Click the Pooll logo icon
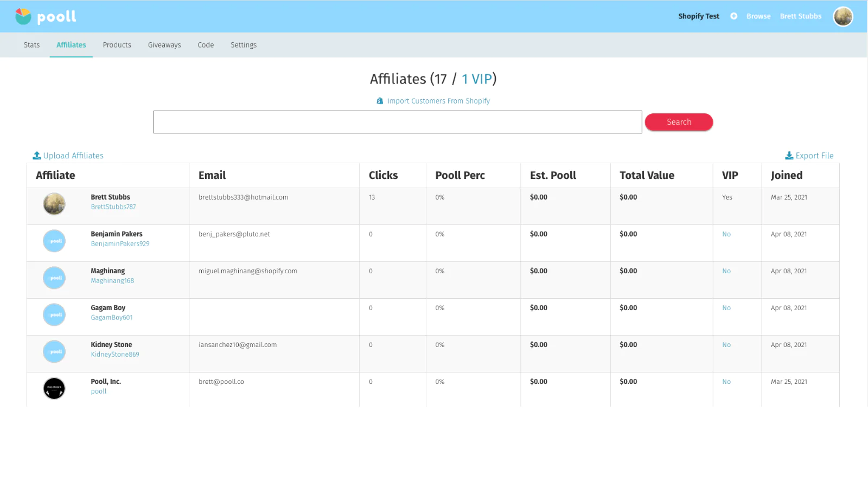 tap(23, 16)
